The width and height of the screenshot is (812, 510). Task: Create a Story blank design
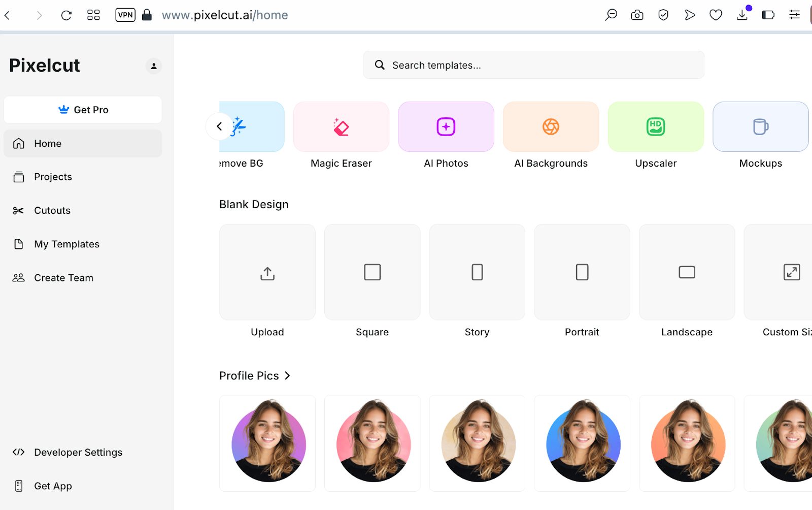(477, 272)
